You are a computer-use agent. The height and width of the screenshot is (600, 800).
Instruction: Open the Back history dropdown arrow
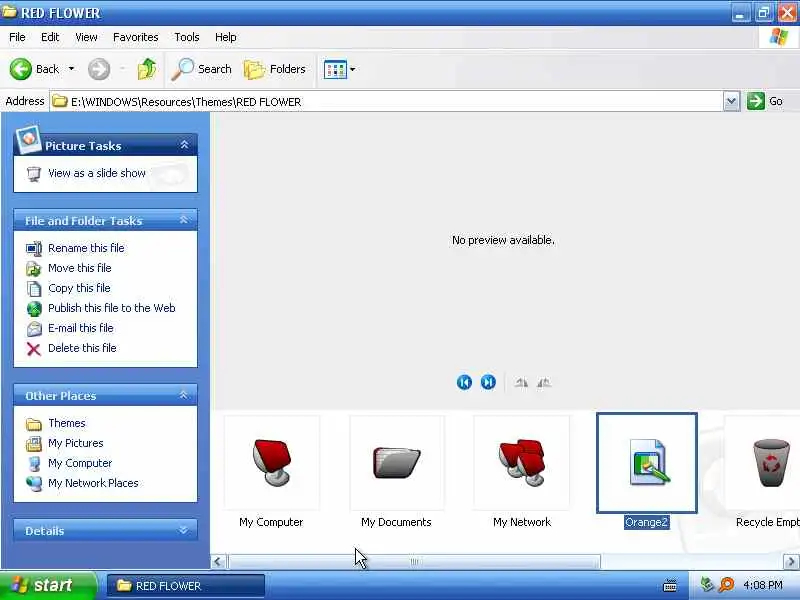[71, 69]
